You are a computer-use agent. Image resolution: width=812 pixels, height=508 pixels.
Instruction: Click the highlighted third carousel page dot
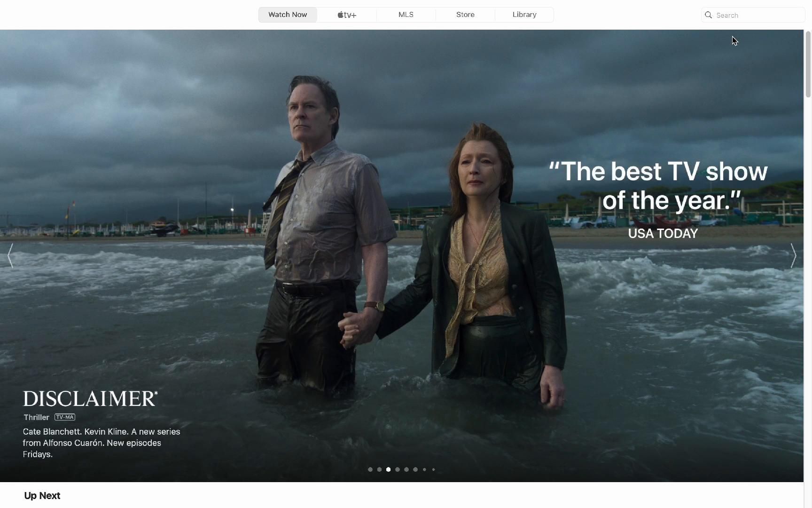(388, 469)
